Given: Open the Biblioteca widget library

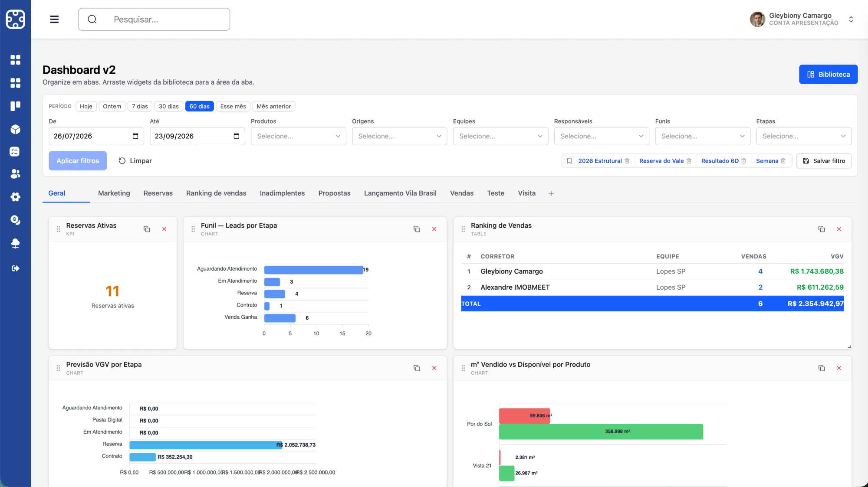Looking at the screenshot, I should pyautogui.click(x=828, y=75).
